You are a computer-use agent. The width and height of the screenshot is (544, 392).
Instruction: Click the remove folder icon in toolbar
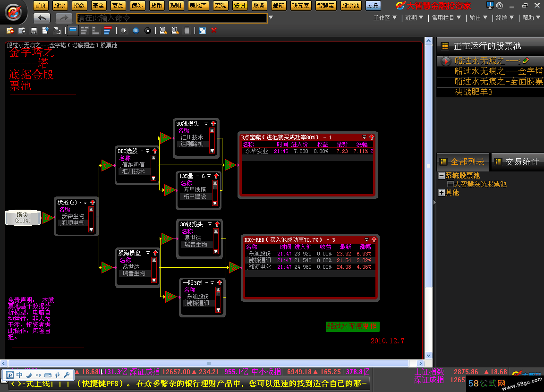point(22,31)
